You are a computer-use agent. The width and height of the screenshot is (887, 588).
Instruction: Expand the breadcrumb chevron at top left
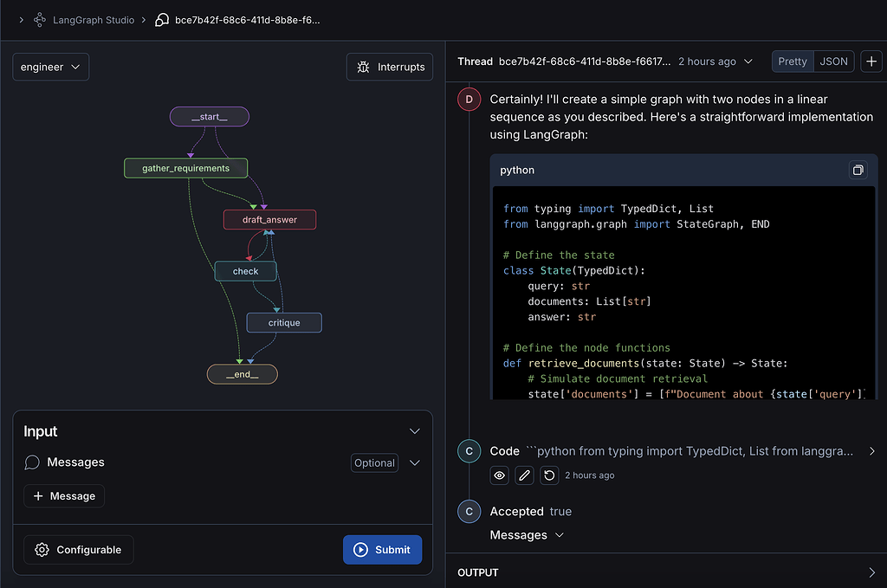[x=21, y=19]
